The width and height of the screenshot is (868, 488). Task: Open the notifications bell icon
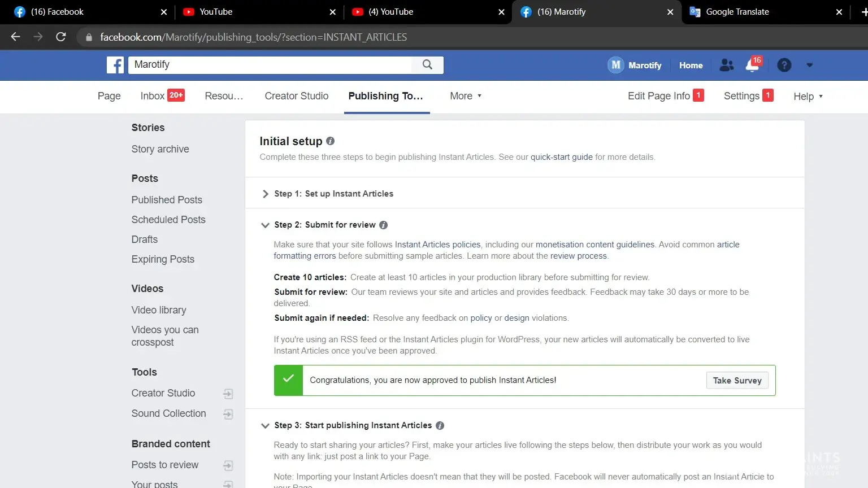pos(753,66)
